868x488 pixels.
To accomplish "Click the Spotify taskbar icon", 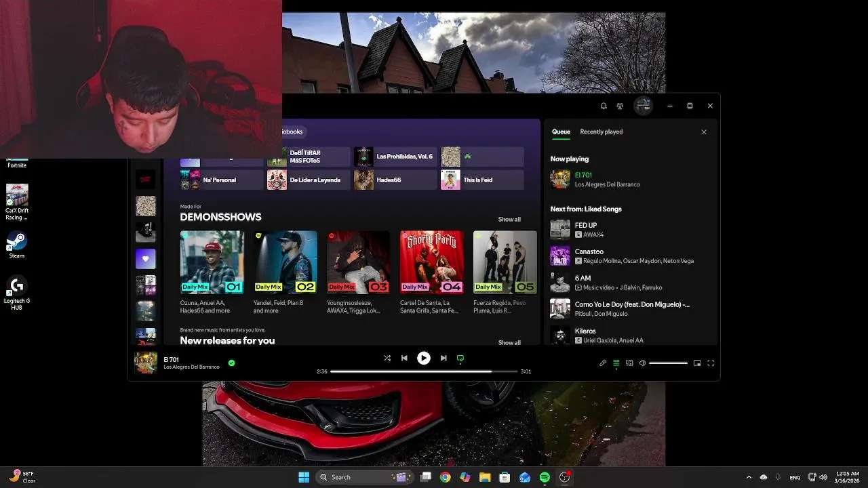I will pos(545,477).
